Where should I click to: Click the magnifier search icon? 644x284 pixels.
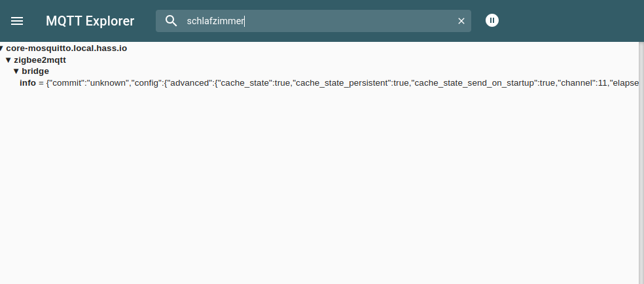pyautogui.click(x=171, y=21)
